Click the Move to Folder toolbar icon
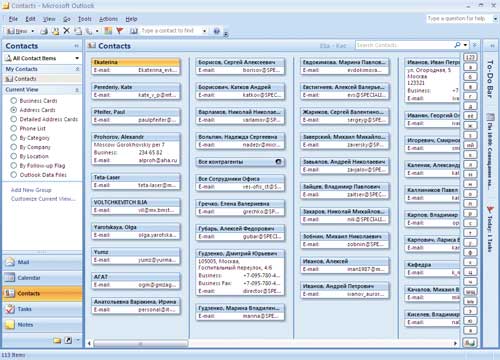Viewport: 500px width, 360px height. 55,31
